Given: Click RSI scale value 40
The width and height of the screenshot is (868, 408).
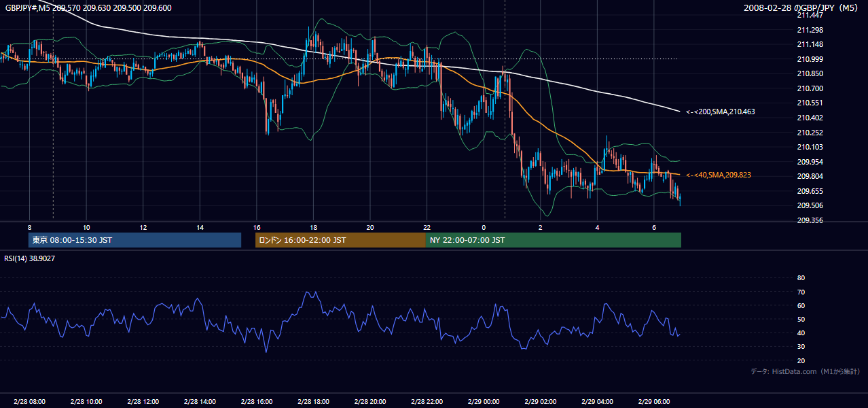Looking at the screenshot, I should click(x=801, y=333).
